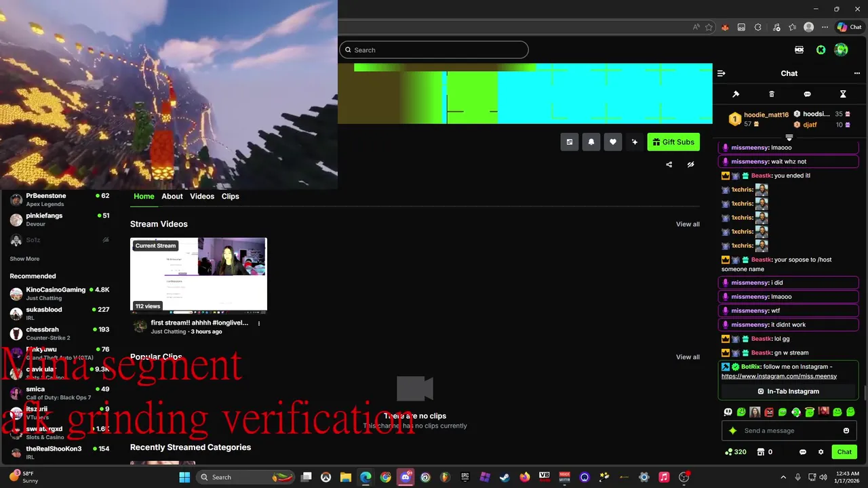Open options menu for first stream video

258,323
